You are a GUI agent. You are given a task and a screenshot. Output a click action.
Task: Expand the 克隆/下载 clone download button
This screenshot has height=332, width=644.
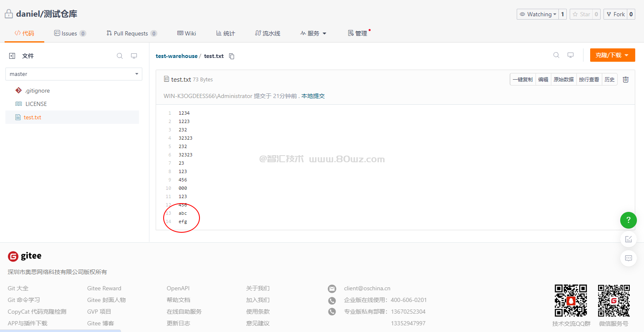[612, 55]
